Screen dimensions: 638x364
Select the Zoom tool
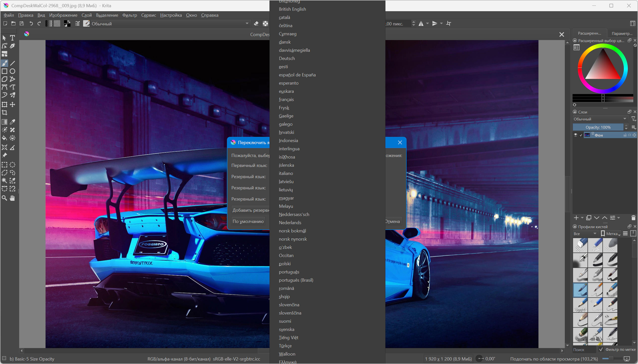(x=4, y=198)
